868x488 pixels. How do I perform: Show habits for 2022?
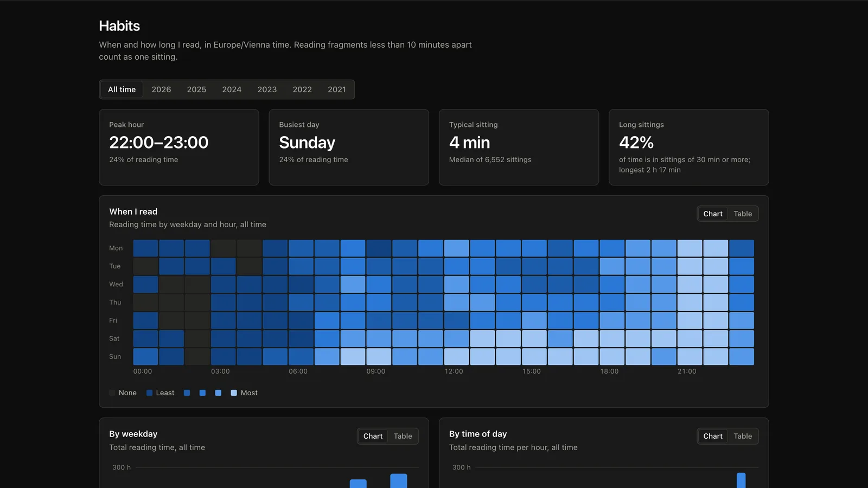tap(302, 89)
